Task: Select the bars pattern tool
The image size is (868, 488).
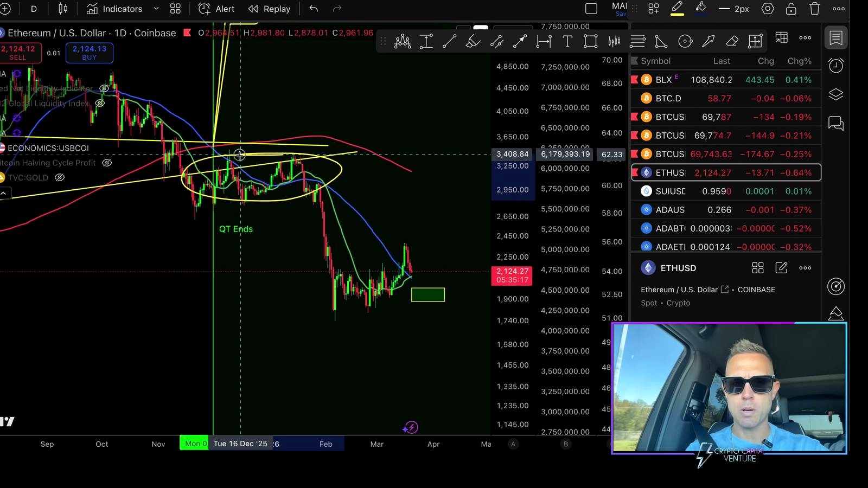Action: point(614,41)
